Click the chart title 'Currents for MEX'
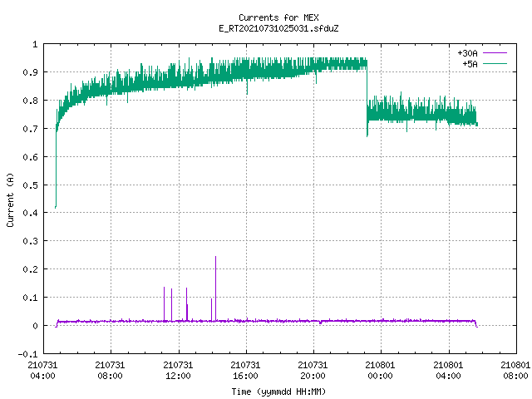 point(278,17)
